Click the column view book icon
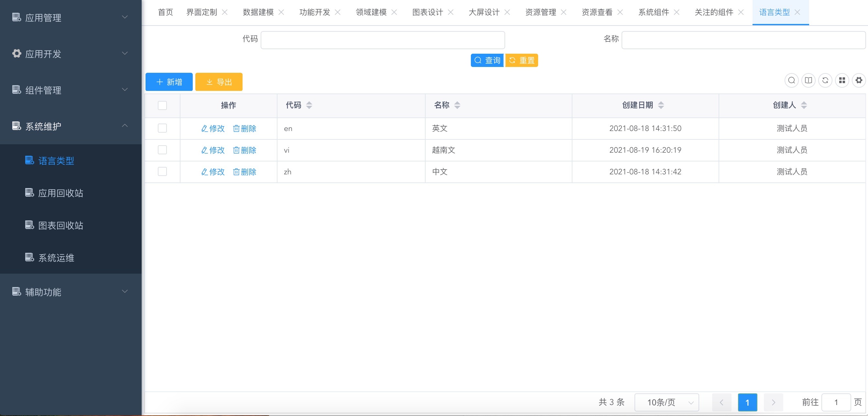Viewport: 868px width, 416px height. point(808,81)
